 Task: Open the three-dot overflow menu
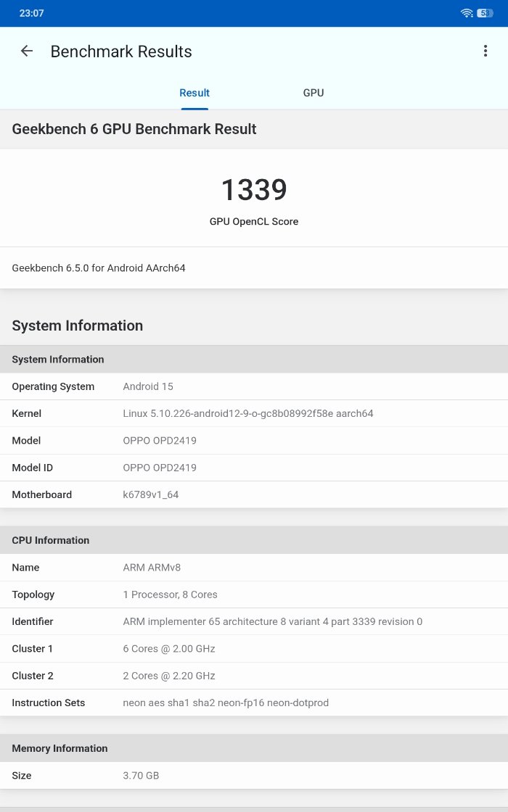coord(486,51)
